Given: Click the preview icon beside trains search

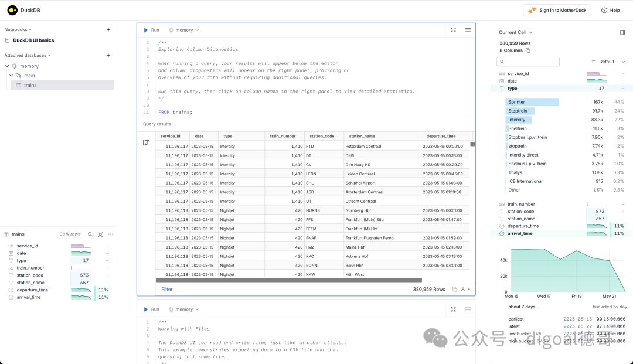Looking at the screenshot, I should click(101, 234).
